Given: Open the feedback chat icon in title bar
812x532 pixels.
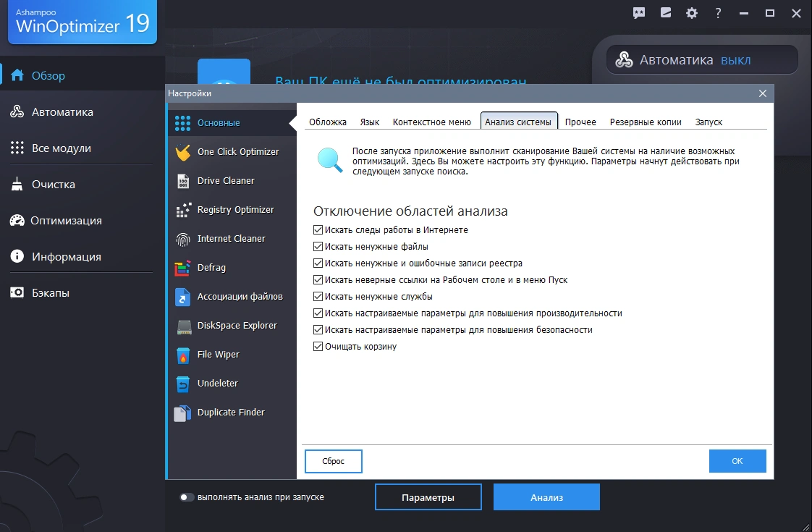Looking at the screenshot, I should (x=639, y=13).
